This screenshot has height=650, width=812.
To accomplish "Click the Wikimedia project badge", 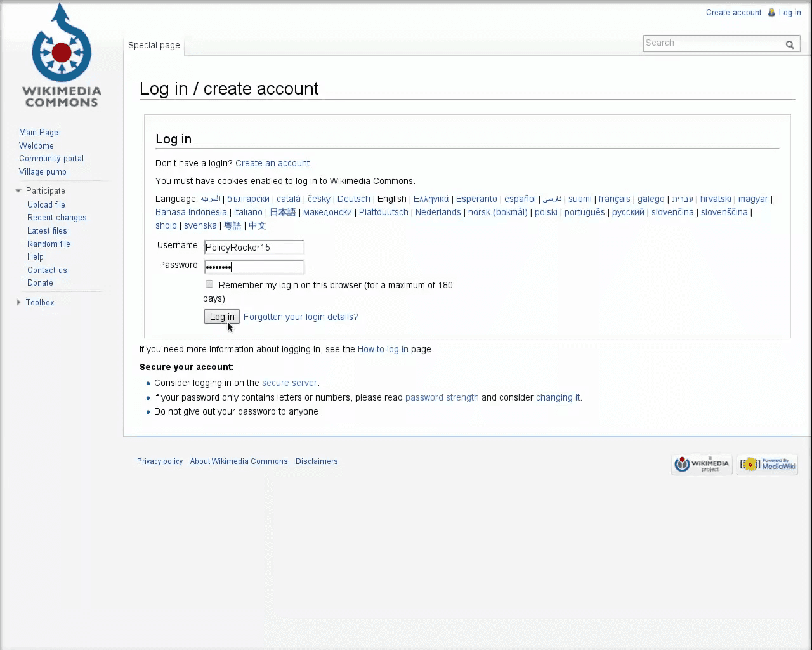I will [702, 465].
